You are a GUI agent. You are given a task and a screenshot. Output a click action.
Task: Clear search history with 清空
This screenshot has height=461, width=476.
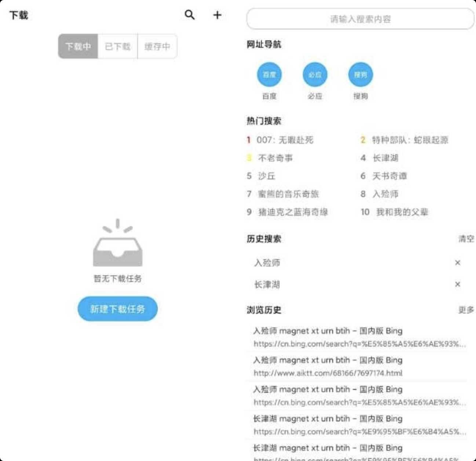pyautogui.click(x=466, y=239)
